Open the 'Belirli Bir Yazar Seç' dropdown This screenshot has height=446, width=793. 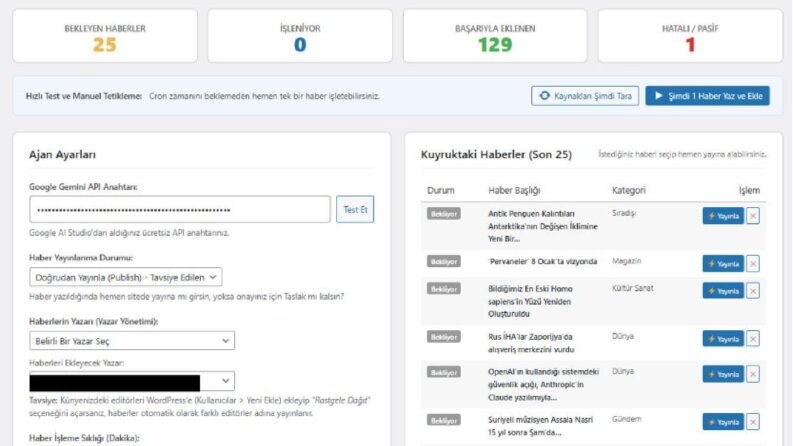click(x=132, y=341)
